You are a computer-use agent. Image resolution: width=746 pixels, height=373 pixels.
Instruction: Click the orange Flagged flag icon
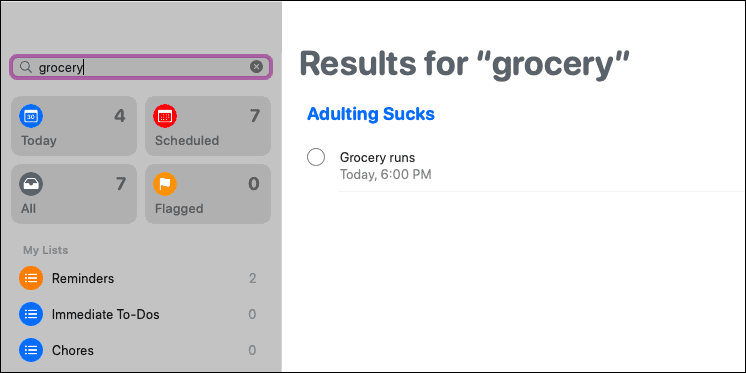tap(165, 184)
